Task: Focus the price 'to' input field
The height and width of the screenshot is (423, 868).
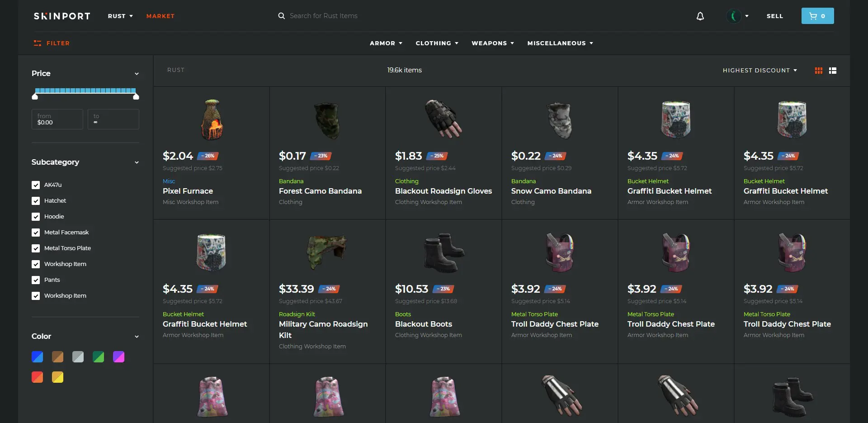Action: pyautogui.click(x=113, y=119)
